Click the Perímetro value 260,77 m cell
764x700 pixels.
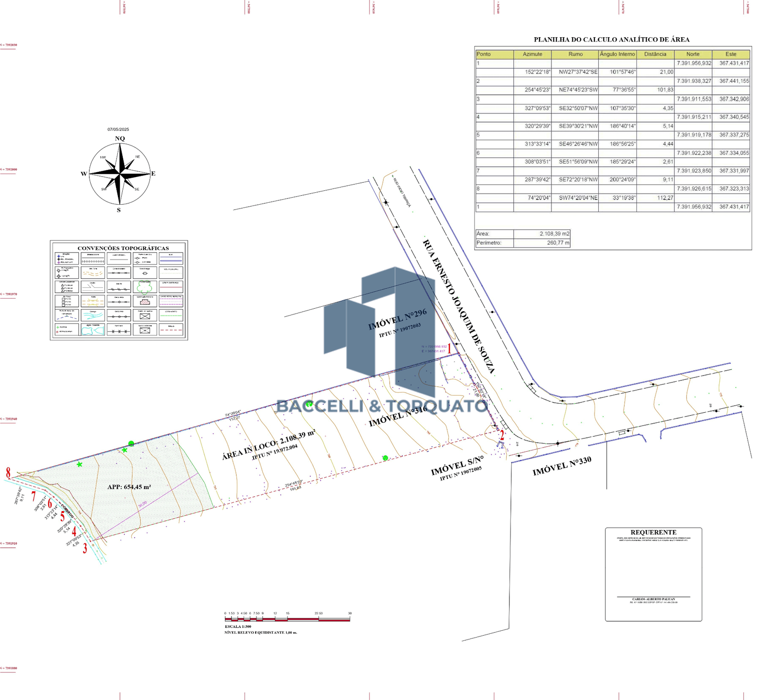coord(542,243)
